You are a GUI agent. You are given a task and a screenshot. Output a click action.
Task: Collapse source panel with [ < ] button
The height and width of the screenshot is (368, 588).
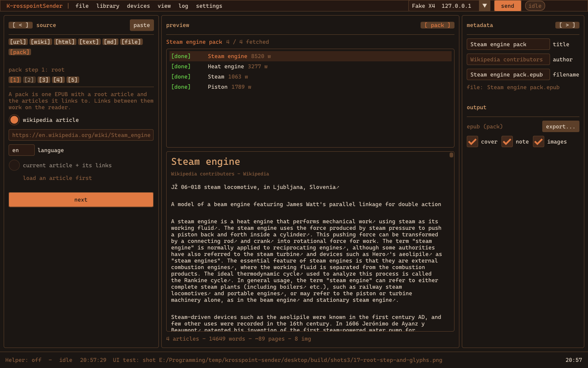tap(20, 25)
